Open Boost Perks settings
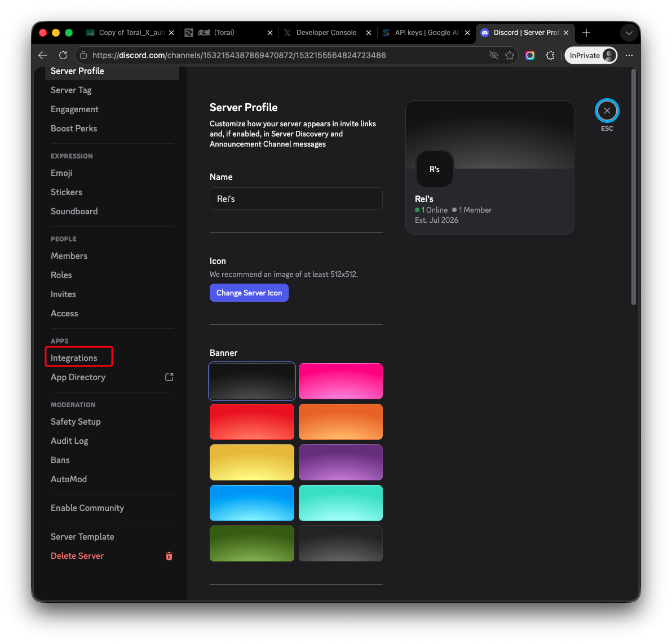Screen dimensions: 672x644 pyautogui.click(x=112, y=128)
